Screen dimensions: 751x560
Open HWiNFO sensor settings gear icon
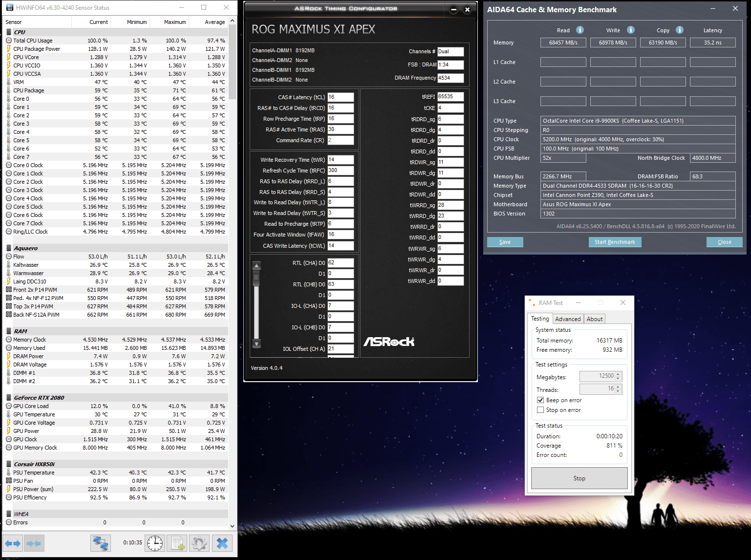(x=199, y=543)
